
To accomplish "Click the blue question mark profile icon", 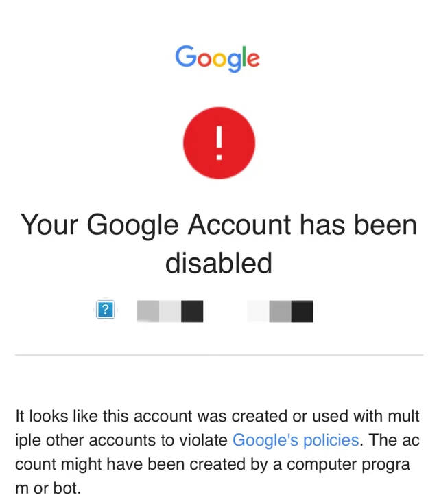I will coord(105,310).
